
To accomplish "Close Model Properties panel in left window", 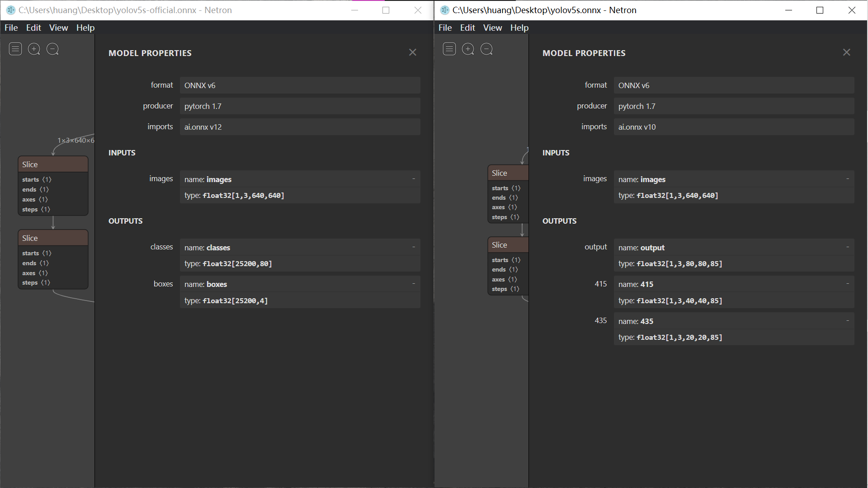I will click(412, 52).
